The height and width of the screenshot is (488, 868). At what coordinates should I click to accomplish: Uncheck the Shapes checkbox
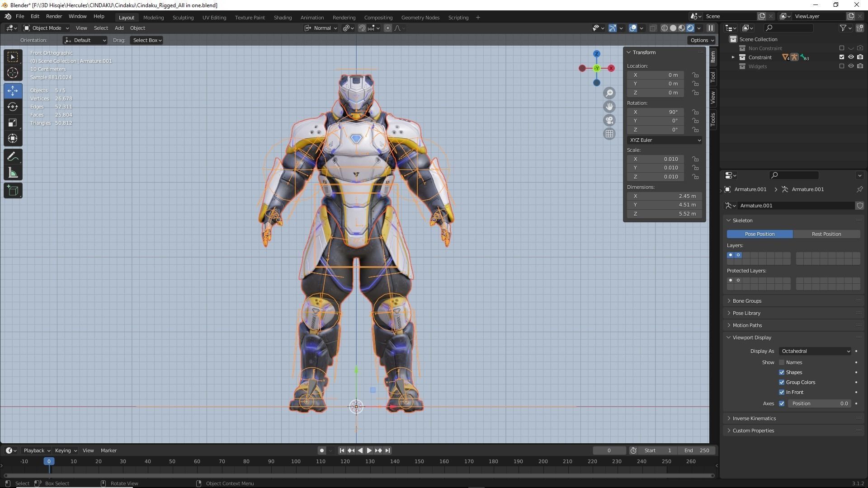click(x=782, y=372)
